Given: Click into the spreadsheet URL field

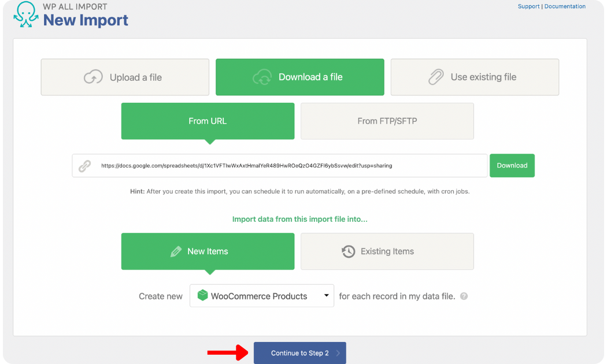Looking at the screenshot, I should pos(289,166).
